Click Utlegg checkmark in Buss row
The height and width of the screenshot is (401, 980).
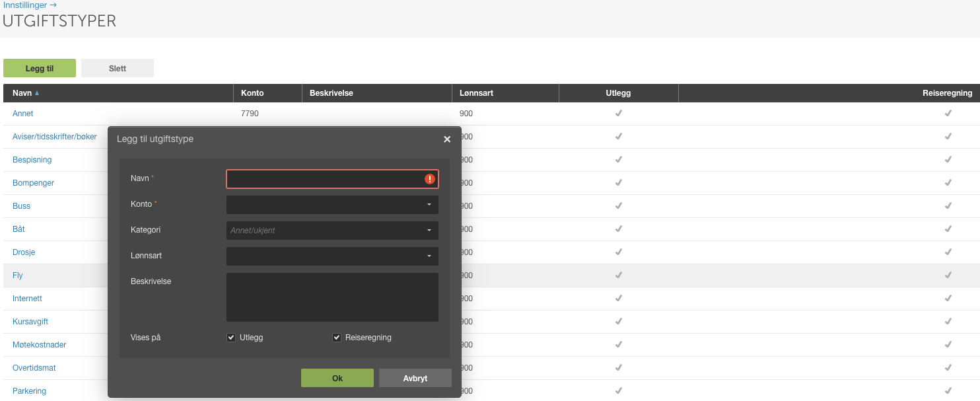pos(619,206)
